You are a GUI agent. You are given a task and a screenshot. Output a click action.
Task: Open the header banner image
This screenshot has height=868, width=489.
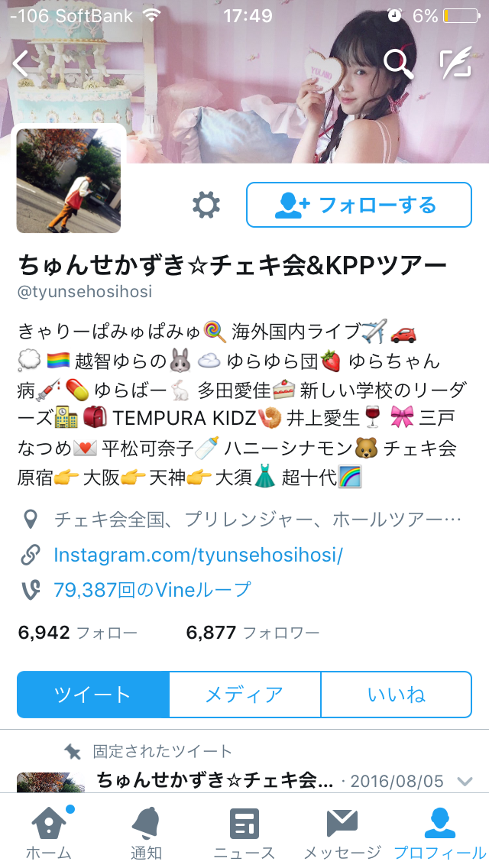244,82
